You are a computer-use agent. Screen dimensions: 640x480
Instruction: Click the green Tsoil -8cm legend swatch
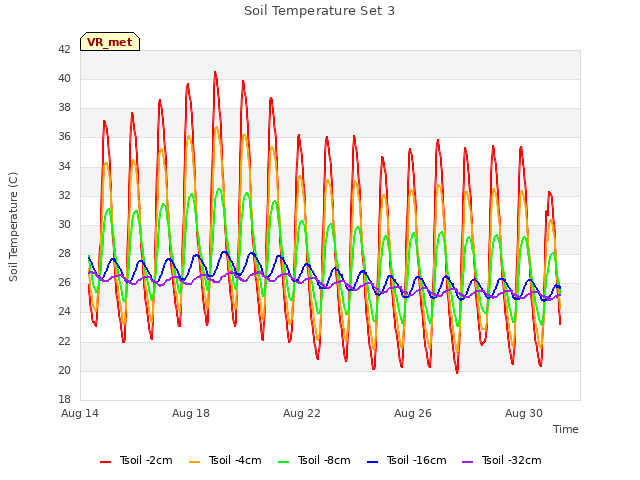pyautogui.click(x=283, y=462)
